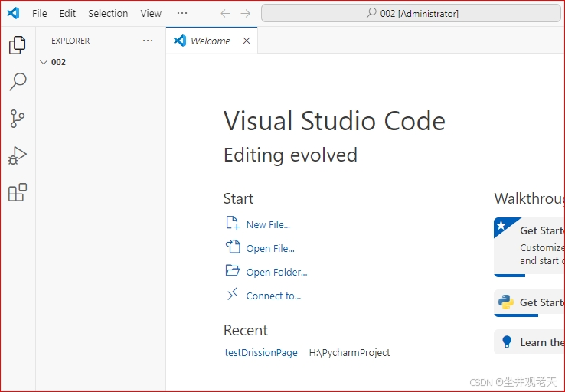Collapse the 002 folder chevron

point(44,62)
